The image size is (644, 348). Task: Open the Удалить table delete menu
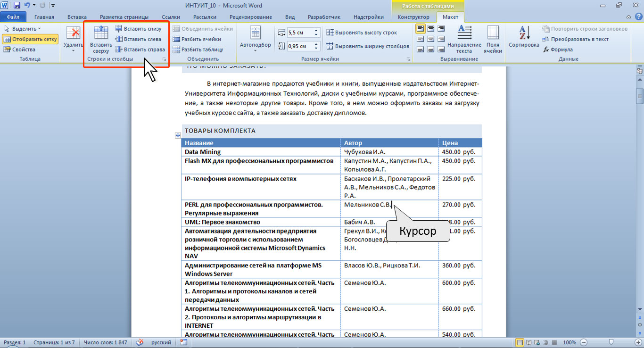coord(73,39)
